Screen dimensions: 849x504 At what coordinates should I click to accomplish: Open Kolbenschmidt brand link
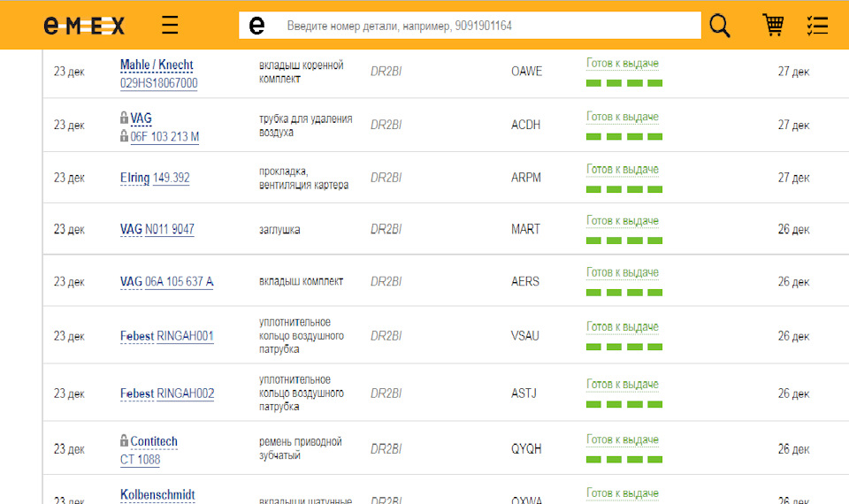click(x=157, y=494)
